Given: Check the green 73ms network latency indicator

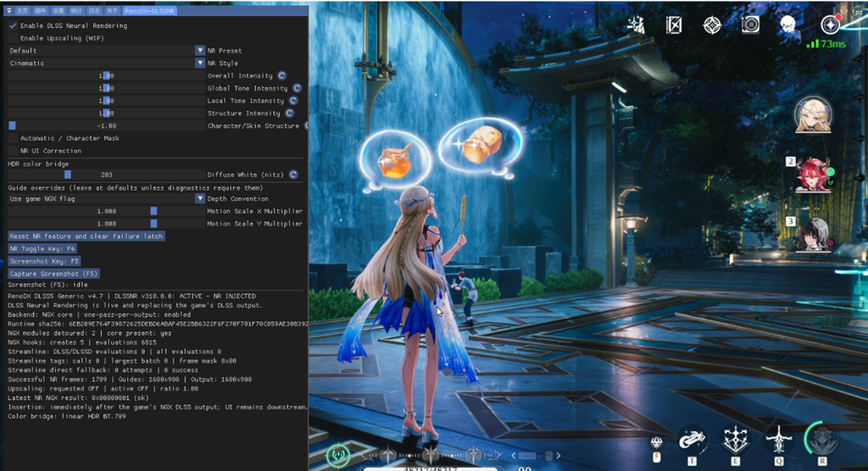Looking at the screenshot, I should pos(826,44).
